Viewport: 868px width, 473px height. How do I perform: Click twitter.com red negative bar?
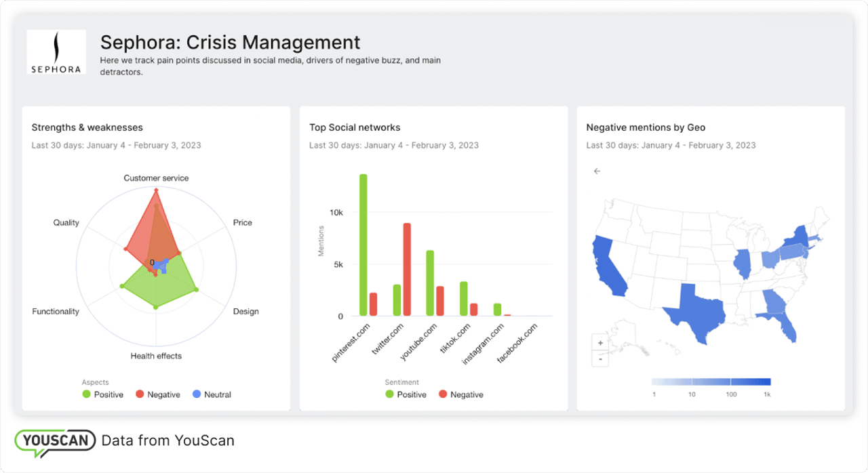coord(407,269)
